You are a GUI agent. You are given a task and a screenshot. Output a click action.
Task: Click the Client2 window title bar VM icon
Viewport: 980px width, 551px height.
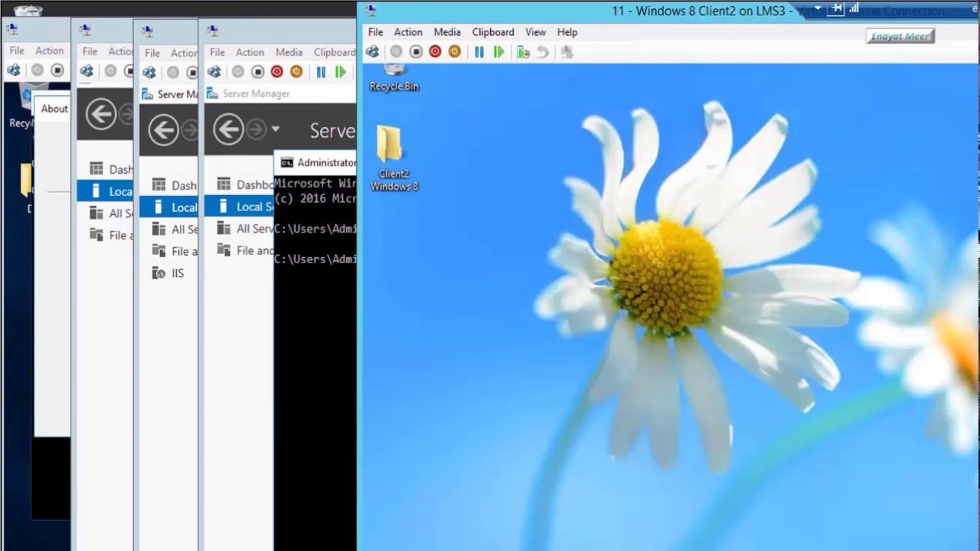[x=371, y=10]
